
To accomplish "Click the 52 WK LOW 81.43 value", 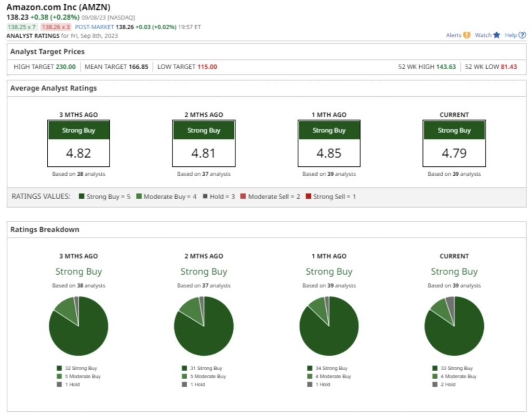I will coord(509,67).
